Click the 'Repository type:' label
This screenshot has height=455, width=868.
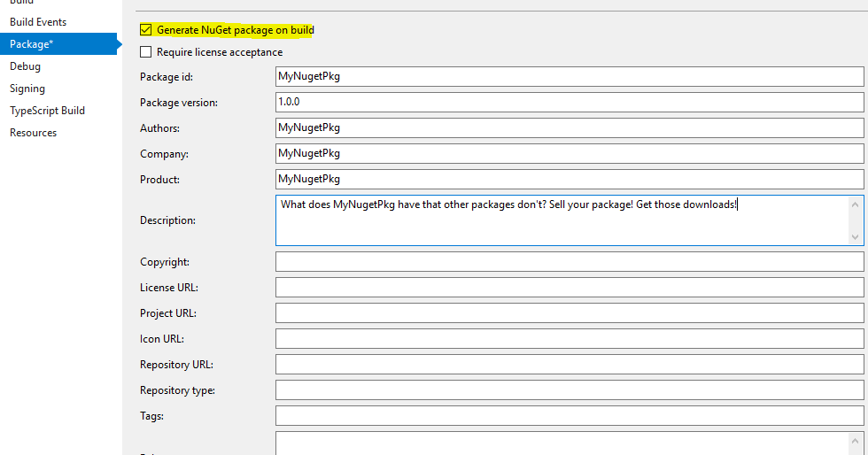178,390
